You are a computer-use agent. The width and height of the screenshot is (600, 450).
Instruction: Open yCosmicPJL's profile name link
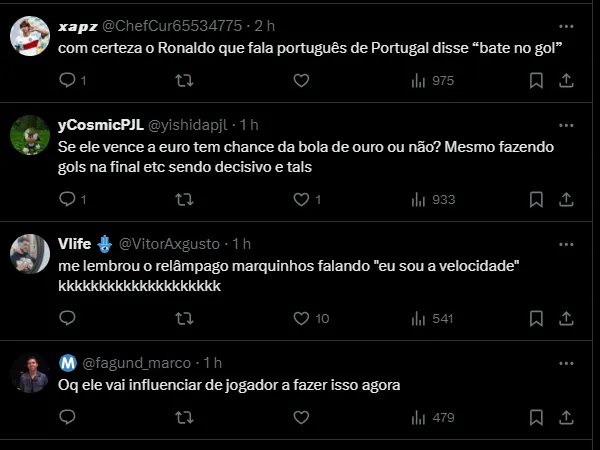[x=100, y=125]
